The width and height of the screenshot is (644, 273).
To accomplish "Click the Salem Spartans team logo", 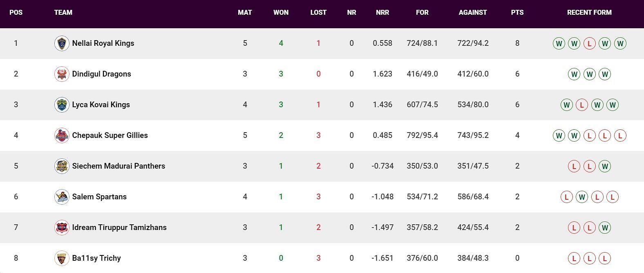I will (62, 197).
